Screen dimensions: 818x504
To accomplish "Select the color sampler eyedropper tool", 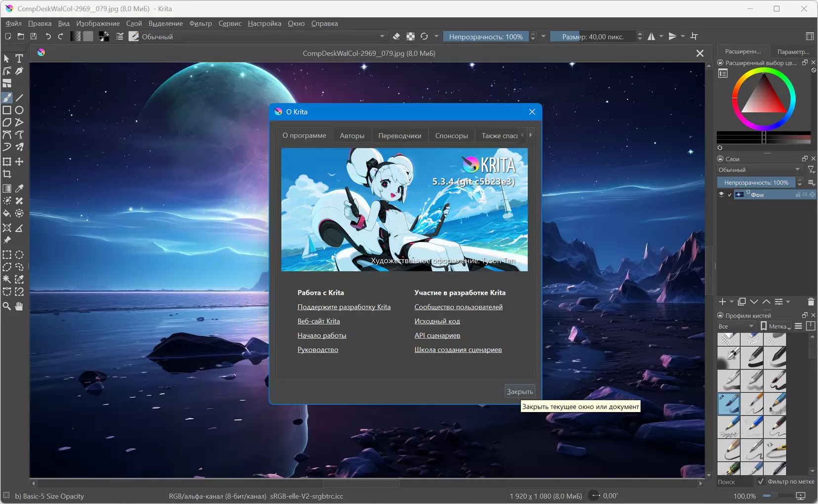I will click(19, 188).
